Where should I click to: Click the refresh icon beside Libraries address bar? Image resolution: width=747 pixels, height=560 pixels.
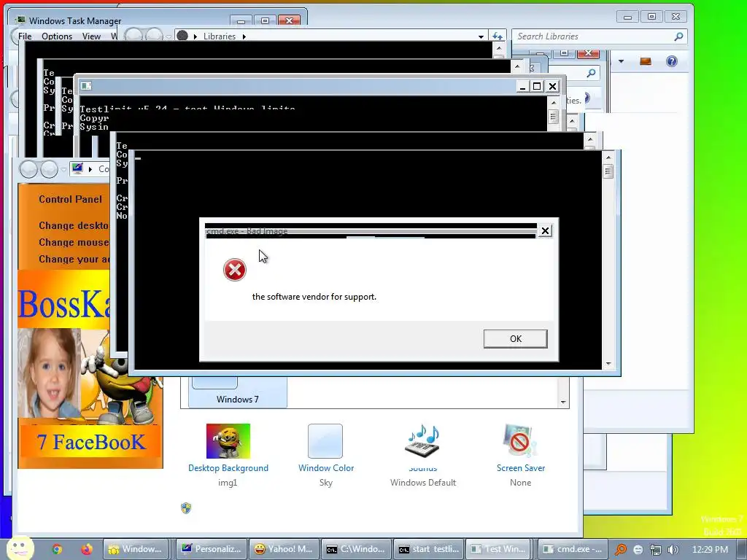pos(498,36)
